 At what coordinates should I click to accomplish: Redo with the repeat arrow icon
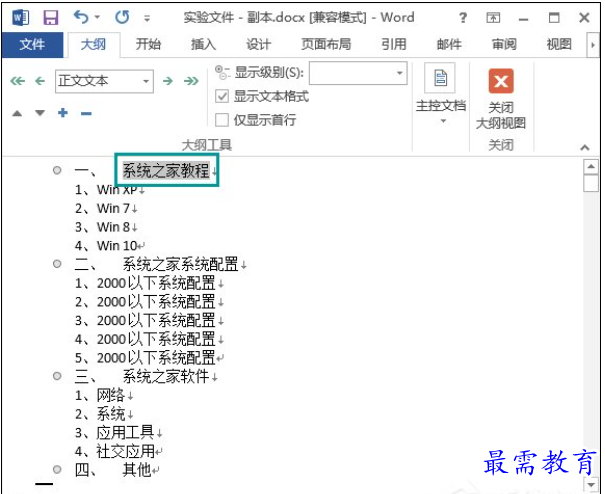[x=122, y=17]
